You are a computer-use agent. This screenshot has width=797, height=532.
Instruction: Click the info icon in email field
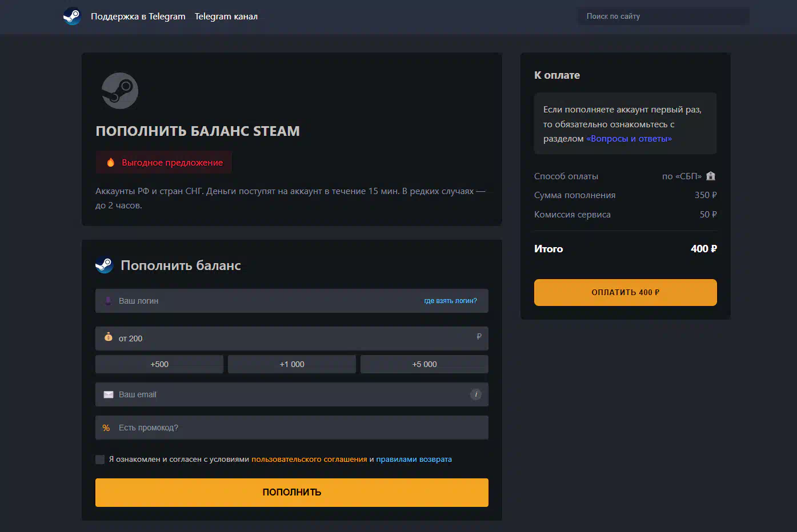tap(475, 394)
